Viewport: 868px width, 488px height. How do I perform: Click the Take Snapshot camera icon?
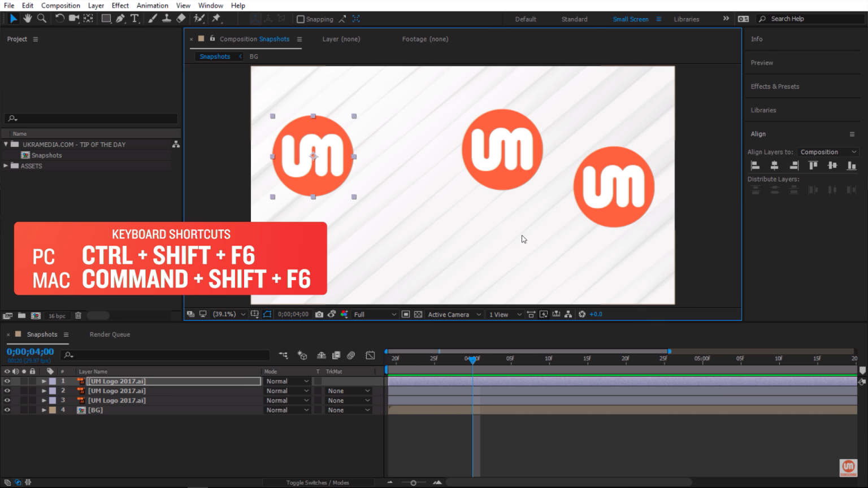pyautogui.click(x=319, y=315)
